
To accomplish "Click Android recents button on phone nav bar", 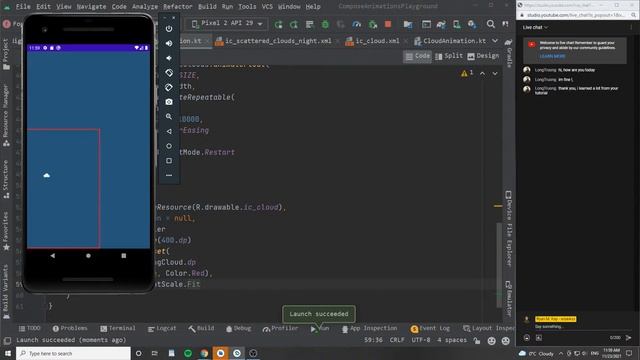I will pos(124,256).
